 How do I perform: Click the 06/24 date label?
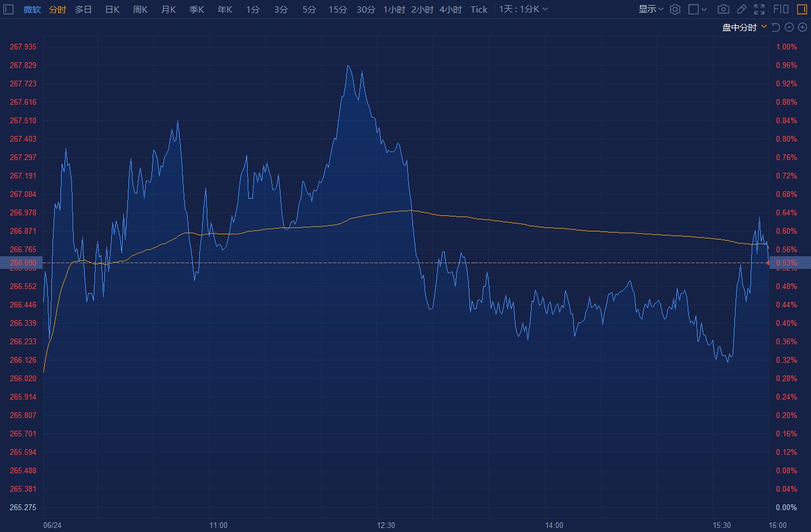[x=52, y=525]
